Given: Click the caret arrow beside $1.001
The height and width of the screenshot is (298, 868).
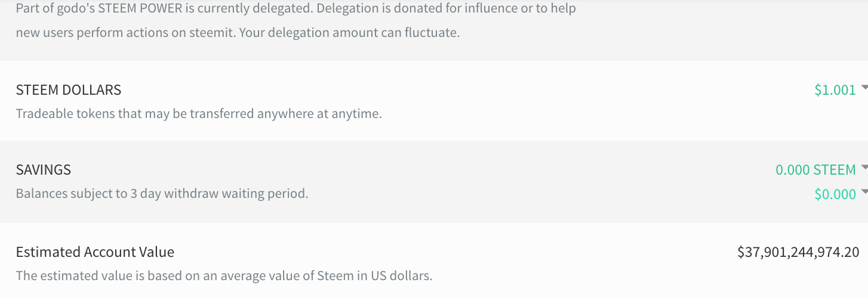Looking at the screenshot, I should coord(864,88).
